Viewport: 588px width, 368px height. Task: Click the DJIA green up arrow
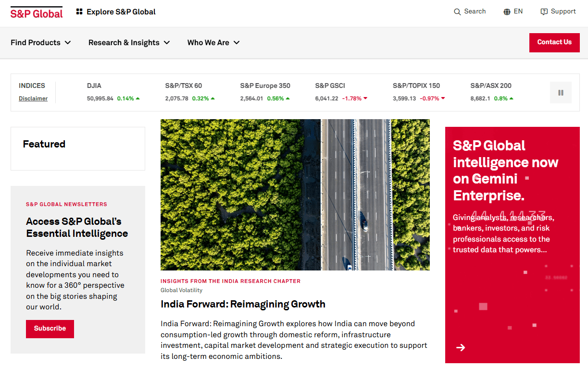[138, 98]
